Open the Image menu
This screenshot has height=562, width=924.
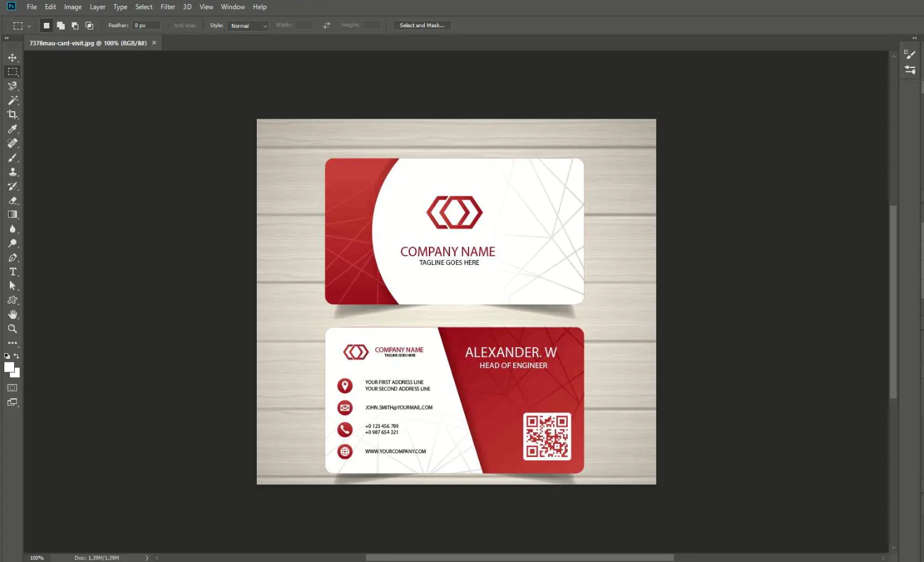tap(73, 7)
